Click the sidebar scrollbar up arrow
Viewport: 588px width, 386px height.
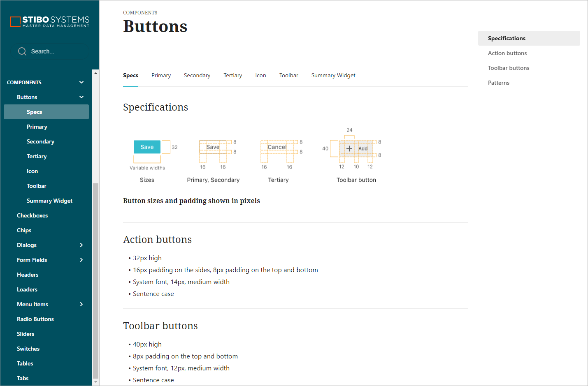[x=96, y=73]
